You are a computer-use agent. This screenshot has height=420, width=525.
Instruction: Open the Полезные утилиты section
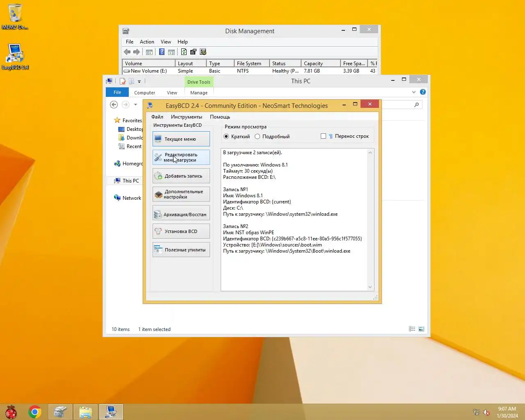[181, 250]
